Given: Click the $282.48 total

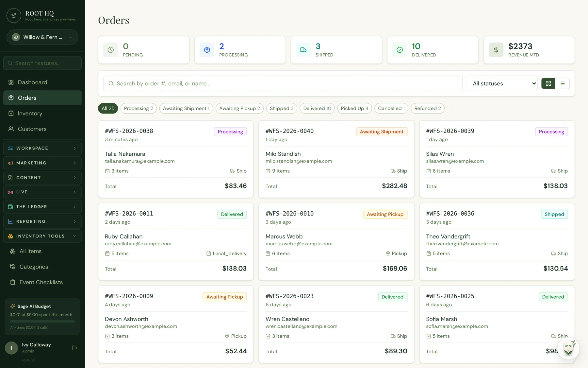Looking at the screenshot, I should 395,186.
